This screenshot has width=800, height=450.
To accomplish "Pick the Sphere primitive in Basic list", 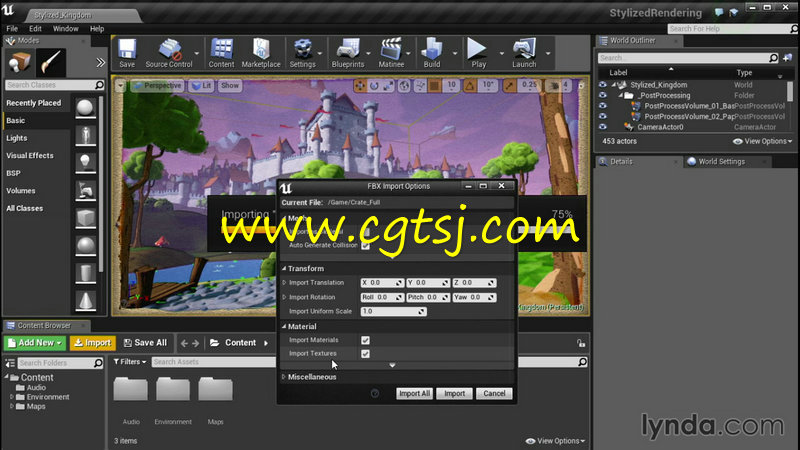I will click(x=85, y=108).
